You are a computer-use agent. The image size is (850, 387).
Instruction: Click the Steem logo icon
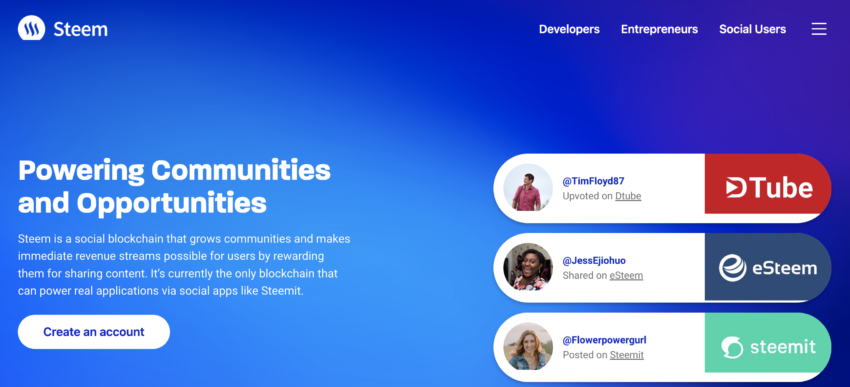point(31,28)
